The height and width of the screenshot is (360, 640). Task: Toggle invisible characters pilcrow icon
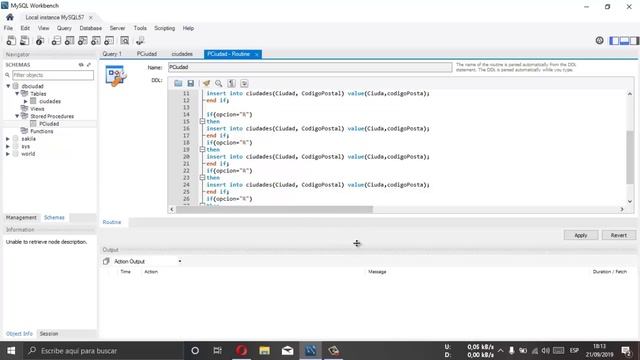point(231,83)
